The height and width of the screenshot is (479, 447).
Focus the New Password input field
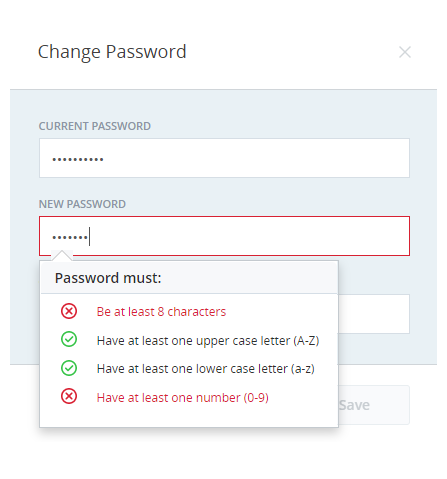coord(224,236)
